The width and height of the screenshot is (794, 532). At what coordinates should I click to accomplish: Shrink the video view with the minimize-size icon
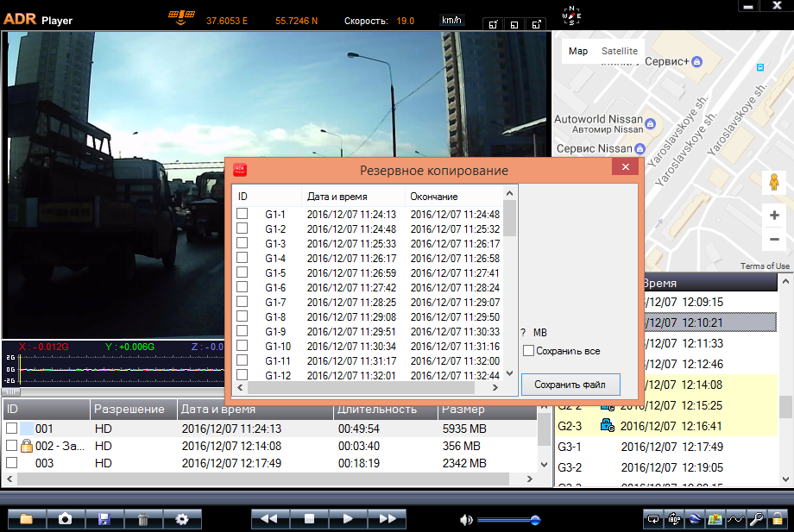[493, 24]
